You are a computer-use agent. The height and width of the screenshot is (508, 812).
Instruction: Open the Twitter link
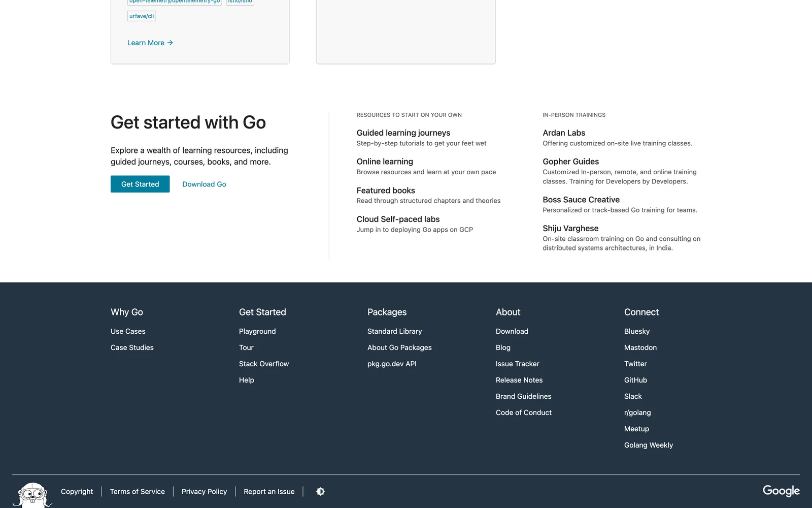click(635, 364)
